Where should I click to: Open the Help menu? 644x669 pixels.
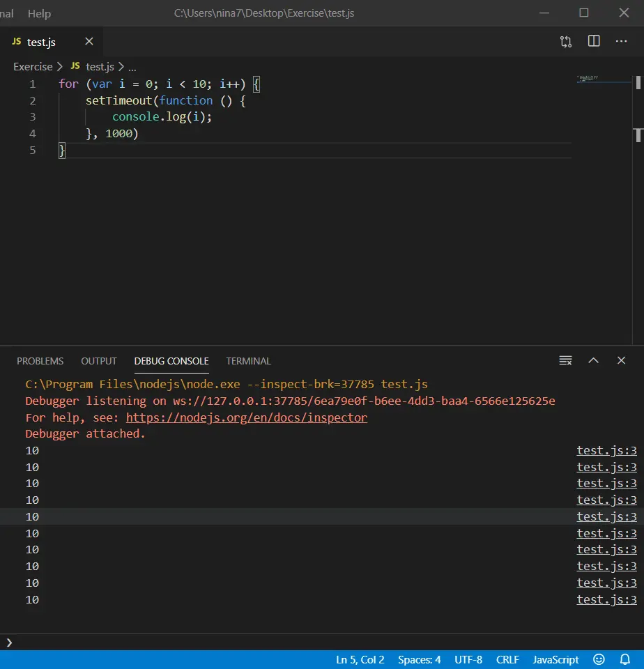(39, 13)
